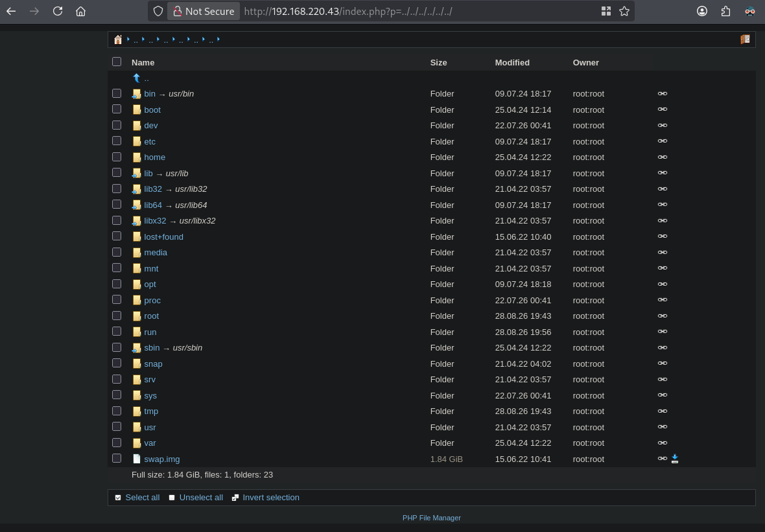This screenshot has width=765, height=532.
Task: Click Invert selection link
Action: [271, 498]
